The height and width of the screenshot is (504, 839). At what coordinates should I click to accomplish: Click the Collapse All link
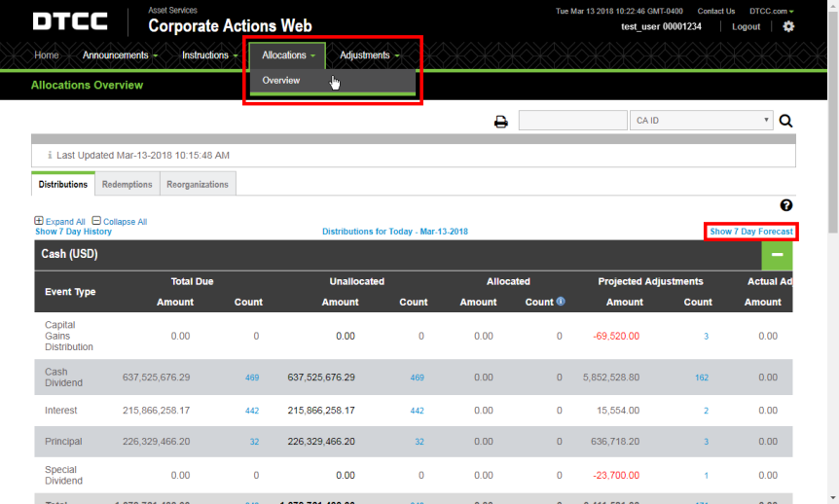click(126, 222)
